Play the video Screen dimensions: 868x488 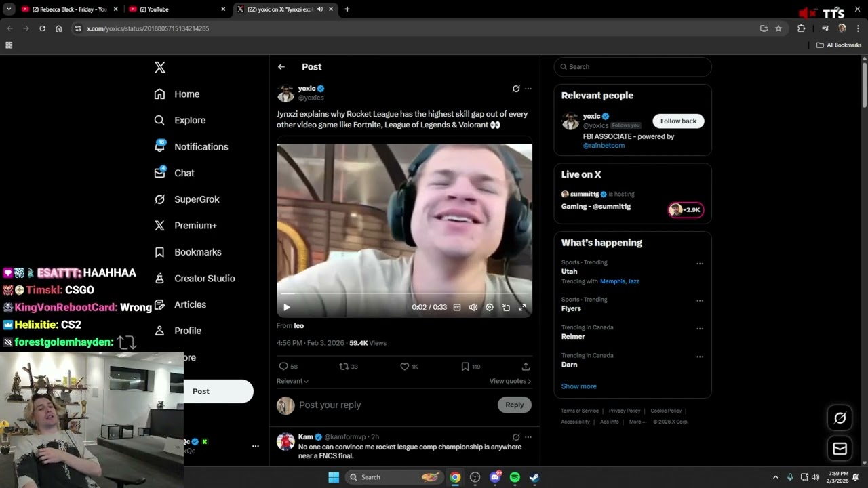[x=287, y=307]
